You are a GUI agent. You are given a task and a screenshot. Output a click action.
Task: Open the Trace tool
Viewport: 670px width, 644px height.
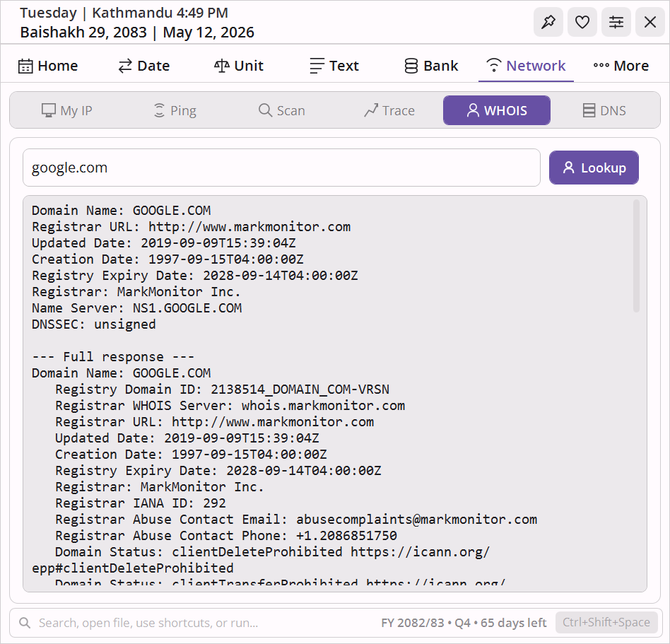[389, 111]
